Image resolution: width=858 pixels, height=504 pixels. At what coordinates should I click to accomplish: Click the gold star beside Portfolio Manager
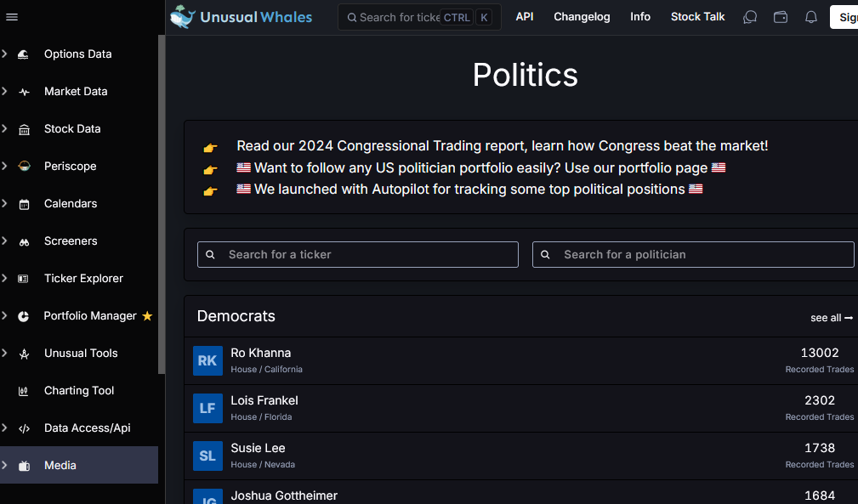point(147,316)
